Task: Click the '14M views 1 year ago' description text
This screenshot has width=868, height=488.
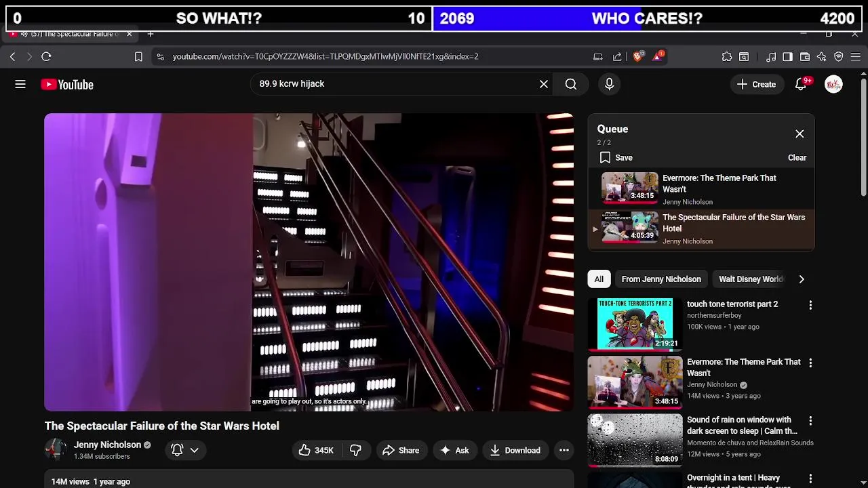Action: (x=91, y=481)
